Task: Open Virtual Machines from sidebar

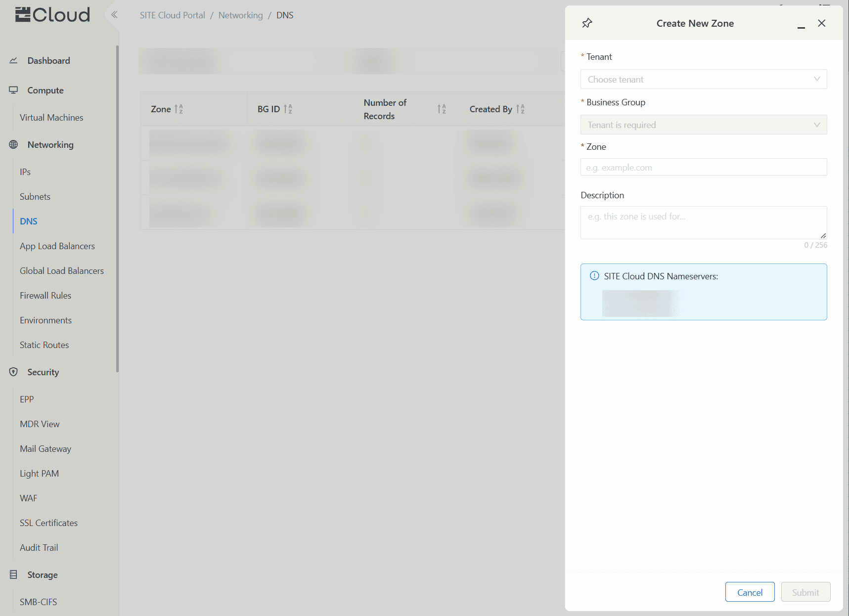Action: pyautogui.click(x=51, y=118)
